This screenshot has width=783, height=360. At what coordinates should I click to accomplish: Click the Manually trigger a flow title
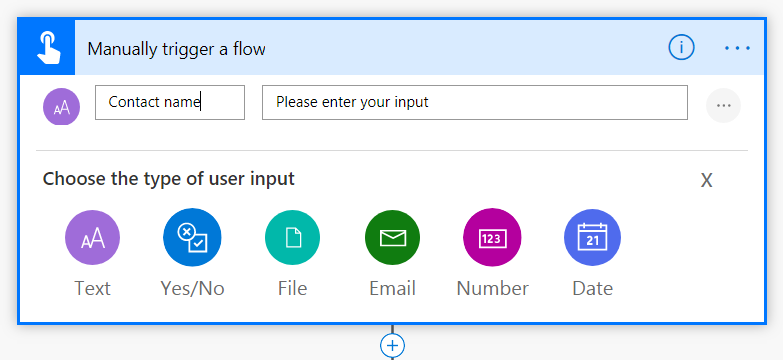[x=176, y=49]
